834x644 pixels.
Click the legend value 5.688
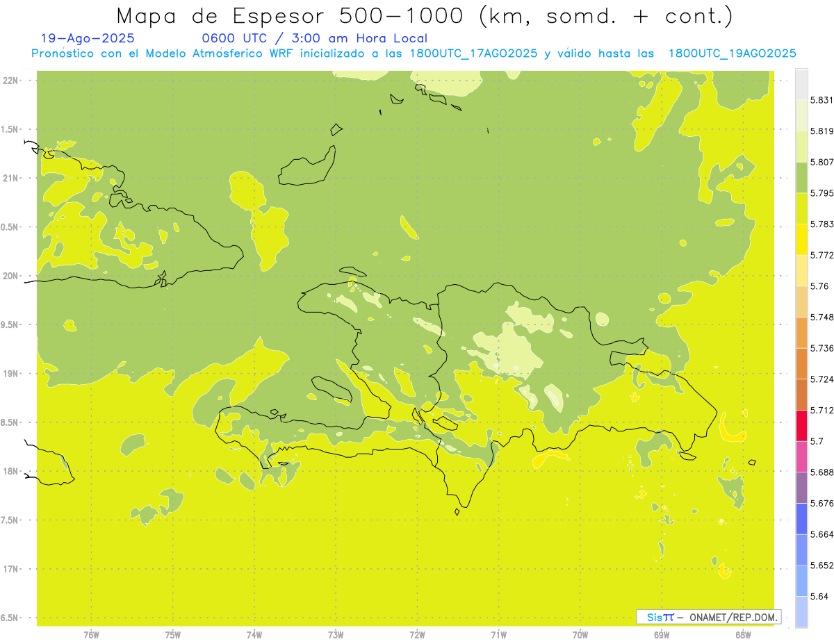821,472
